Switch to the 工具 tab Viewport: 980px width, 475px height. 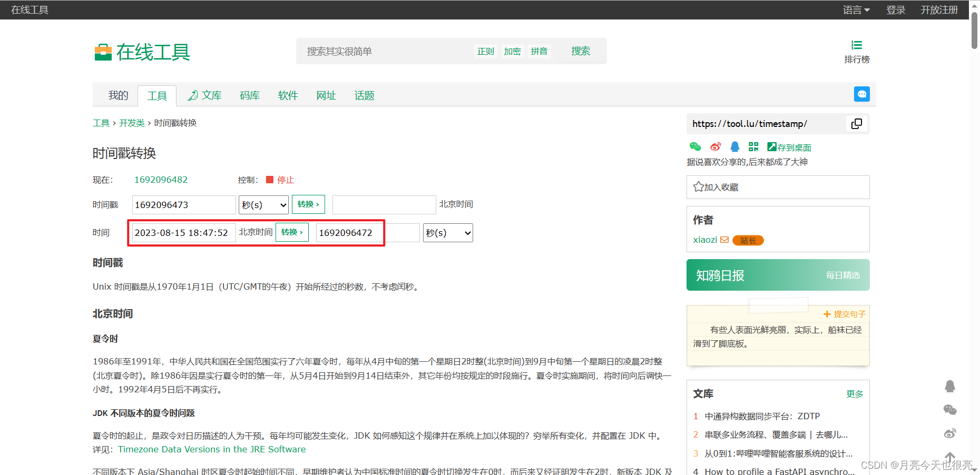157,96
